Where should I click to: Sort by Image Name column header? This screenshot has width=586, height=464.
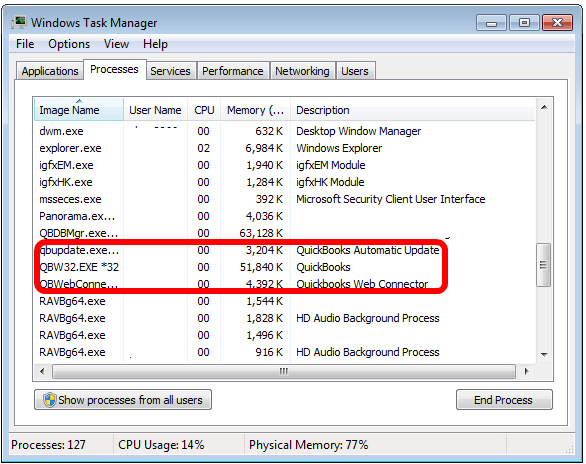pyautogui.click(x=79, y=110)
